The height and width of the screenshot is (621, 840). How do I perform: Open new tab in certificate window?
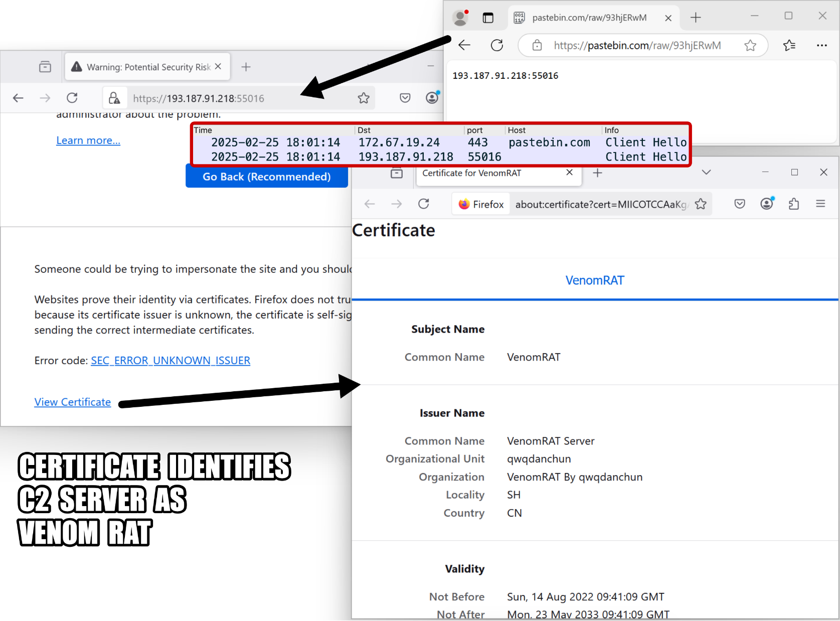coord(597,173)
